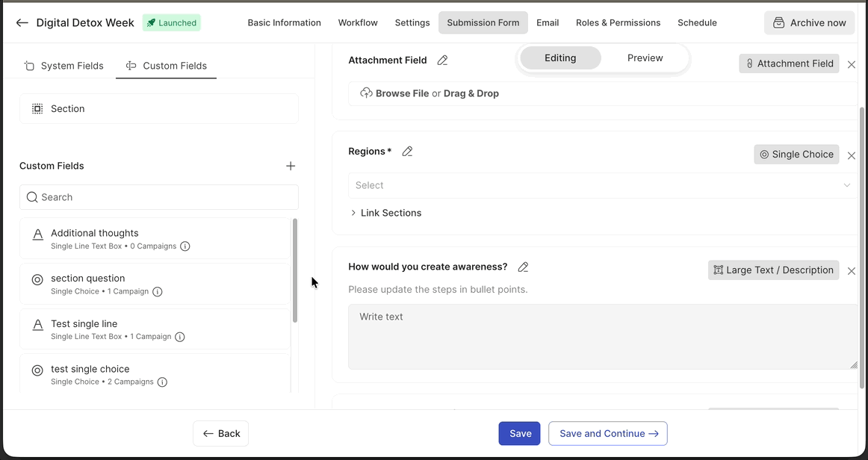Open info tooltip for section question field
Viewport: 868px width, 460px height.
[157, 291]
